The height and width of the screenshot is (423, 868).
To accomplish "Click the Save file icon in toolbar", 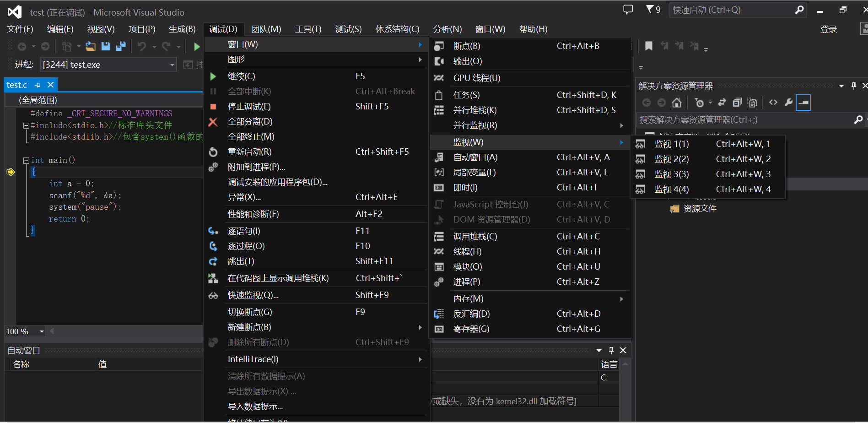I will 106,46.
